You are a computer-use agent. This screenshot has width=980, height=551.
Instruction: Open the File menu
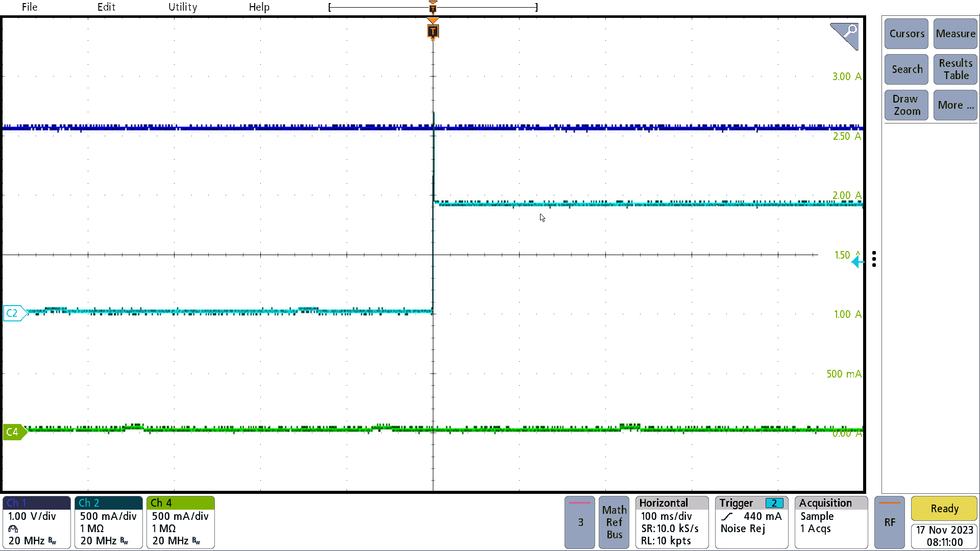point(30,7)
